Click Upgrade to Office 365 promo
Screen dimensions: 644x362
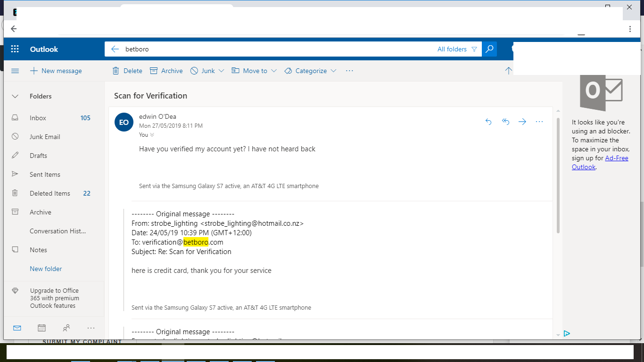[x=54, y=298]
